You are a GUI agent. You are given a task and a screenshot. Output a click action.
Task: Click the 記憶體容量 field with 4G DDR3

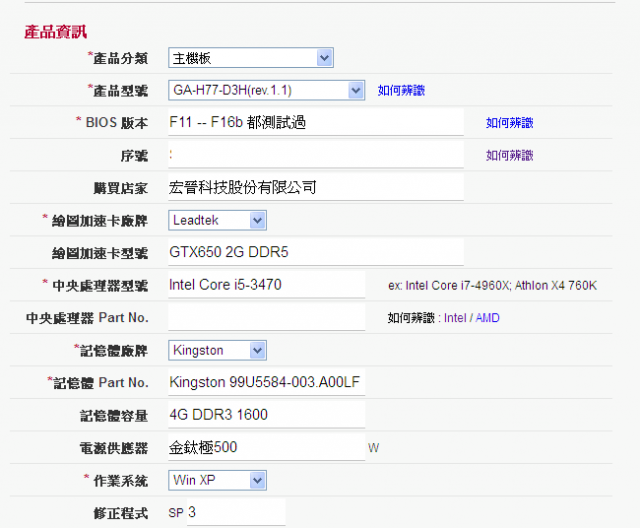click(267, 415)
